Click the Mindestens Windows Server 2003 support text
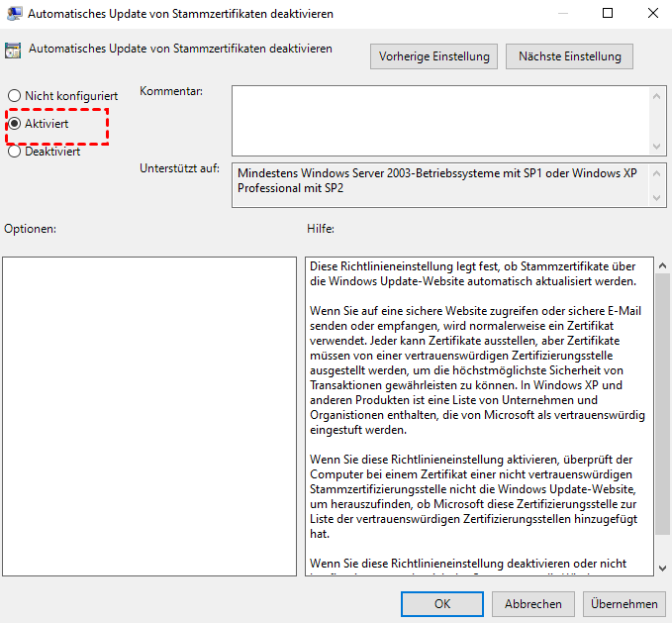This screenshot has height=623, width=672. tap(437, 180)
